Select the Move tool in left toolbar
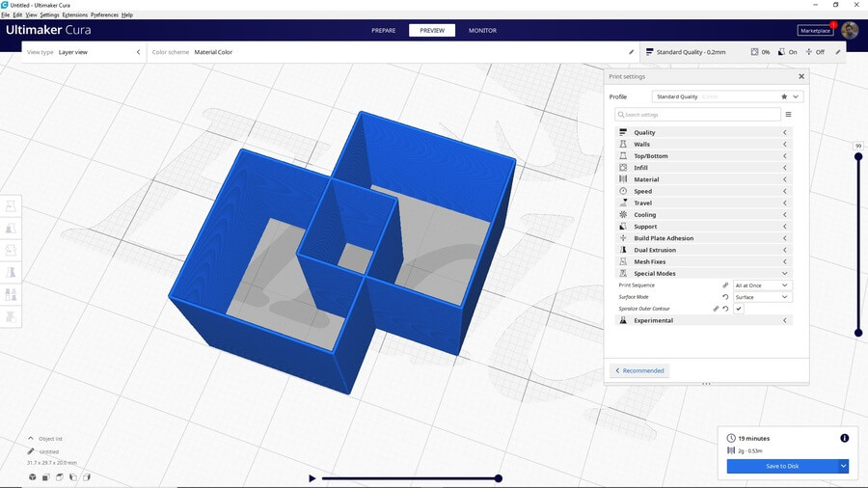Screen dimensions: 868x488 pos(11,206)
